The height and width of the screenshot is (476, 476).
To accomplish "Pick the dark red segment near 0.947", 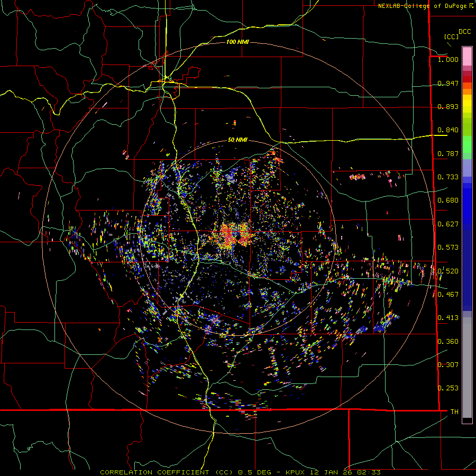I will pos(467,79).
